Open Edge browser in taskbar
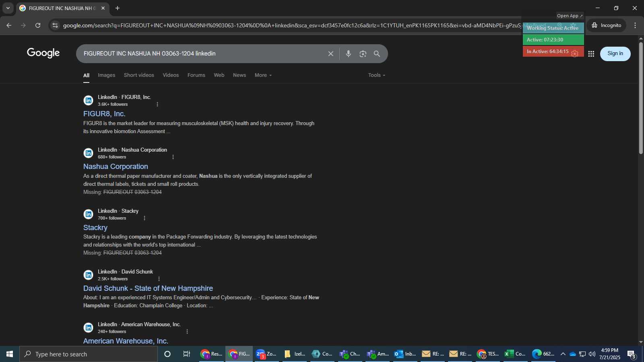 [543, 354]
